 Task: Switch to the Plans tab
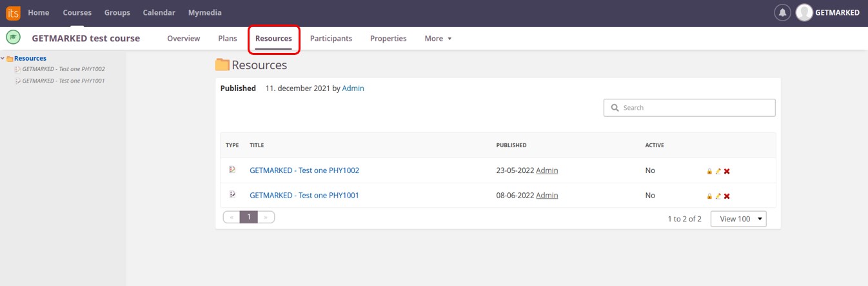coord(228,39)
